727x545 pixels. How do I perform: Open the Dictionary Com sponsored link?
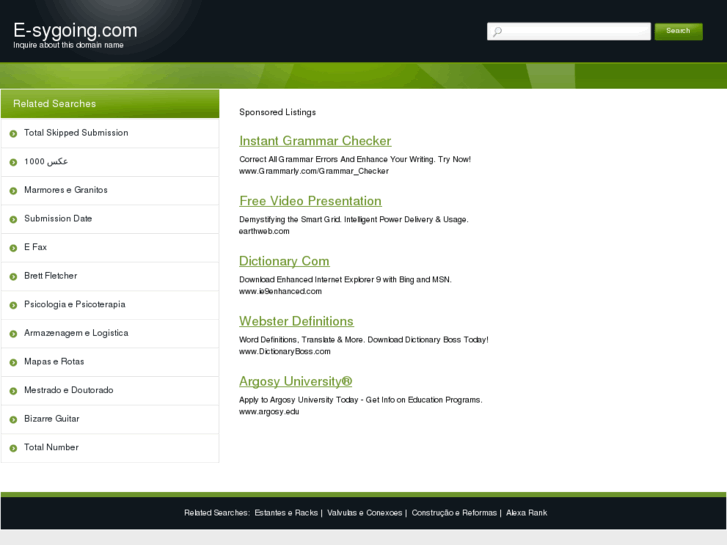[x=284, y=261]
